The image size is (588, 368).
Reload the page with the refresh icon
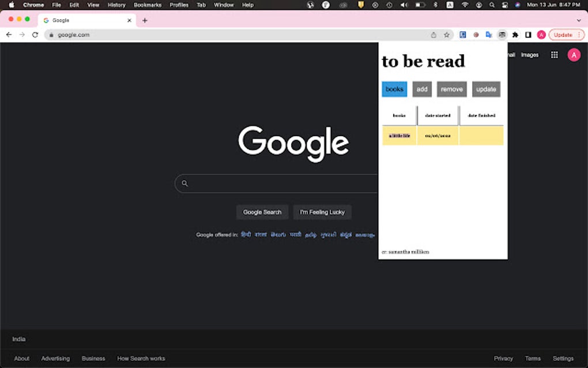(x=35, y=35)
